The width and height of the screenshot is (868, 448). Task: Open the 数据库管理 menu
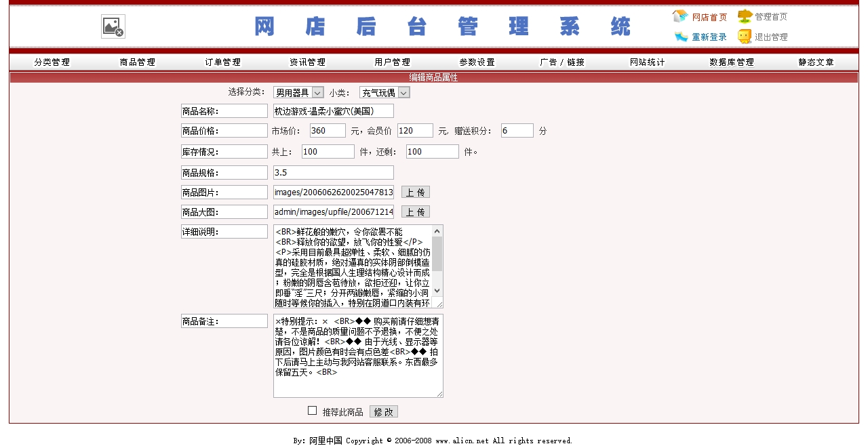(x=732, y=62)
